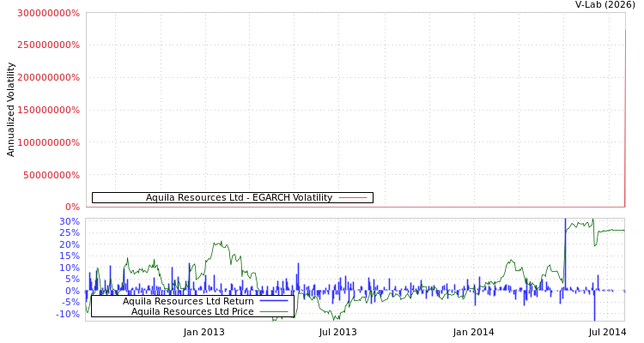Select the 200000000% volatility axis label
The width and height of the screenshot is (644, 343).
tap(49, 77)
